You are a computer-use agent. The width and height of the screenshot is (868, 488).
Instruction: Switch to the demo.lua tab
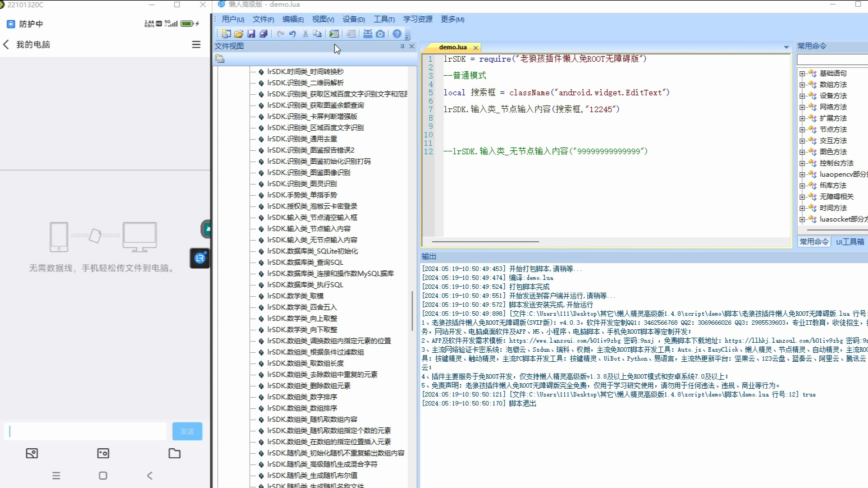point(453,48)
